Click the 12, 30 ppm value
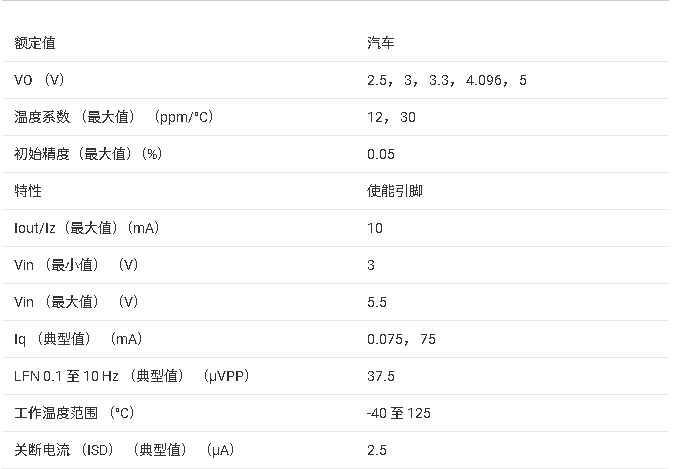The width and height of the screenshot is (673, 469). pos(391,117)
